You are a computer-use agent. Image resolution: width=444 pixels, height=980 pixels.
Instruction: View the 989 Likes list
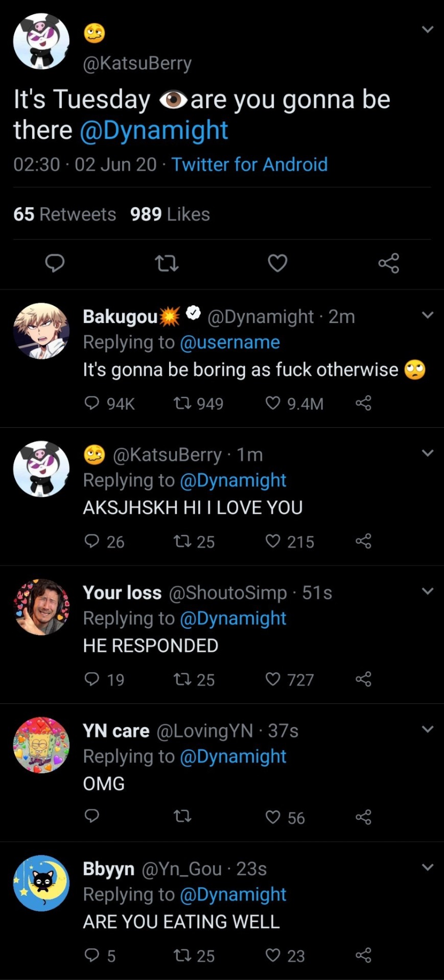click(170, 214)
